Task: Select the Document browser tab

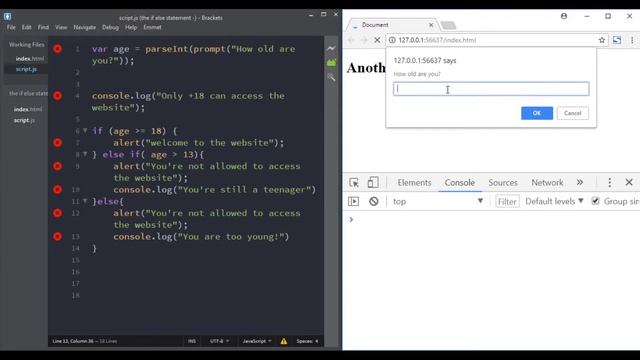Action: [x=392, y=25]
